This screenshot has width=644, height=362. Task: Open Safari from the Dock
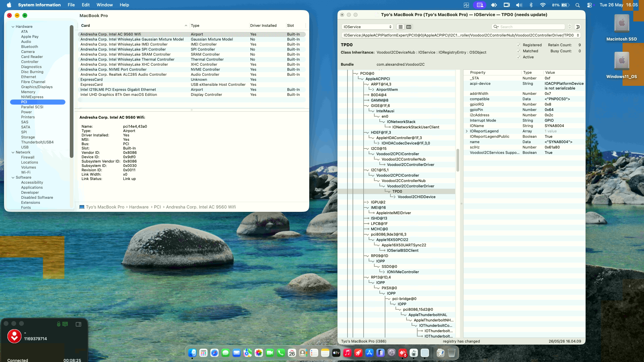[214, 353]
